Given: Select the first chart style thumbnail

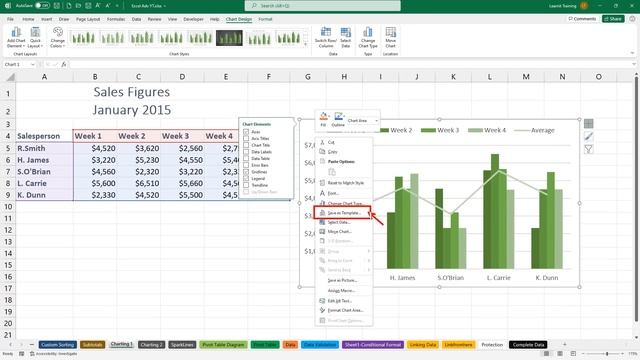Looking at the screenshot, I should pyautogui.click(x=83, y=38).
